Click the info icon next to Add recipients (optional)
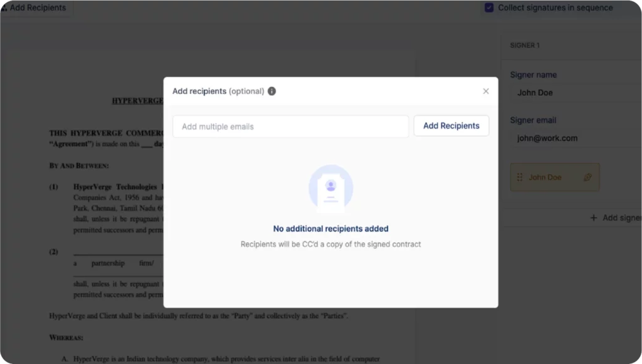The image size is (642, 364). coord(272,91)
